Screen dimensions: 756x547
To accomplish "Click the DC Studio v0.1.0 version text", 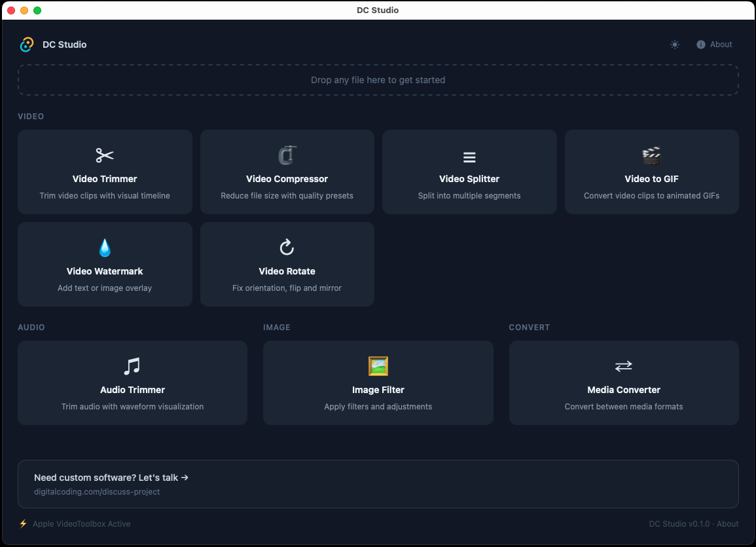I will [677, 523].
